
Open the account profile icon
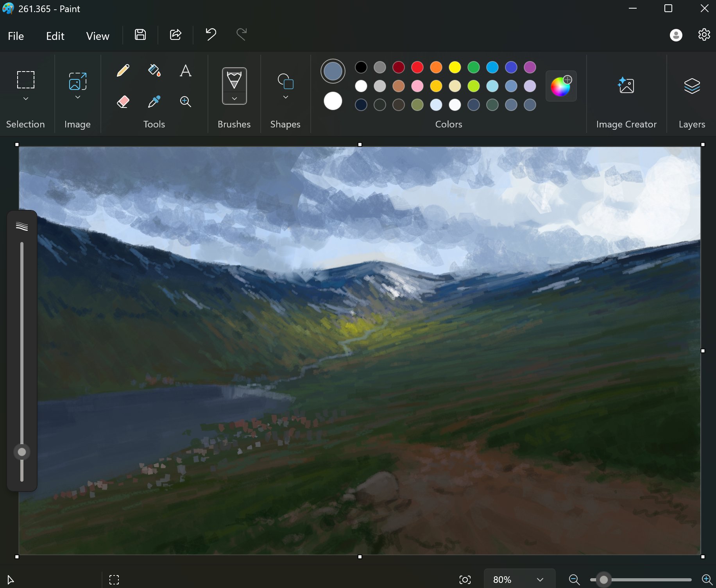tap(676, 35)
